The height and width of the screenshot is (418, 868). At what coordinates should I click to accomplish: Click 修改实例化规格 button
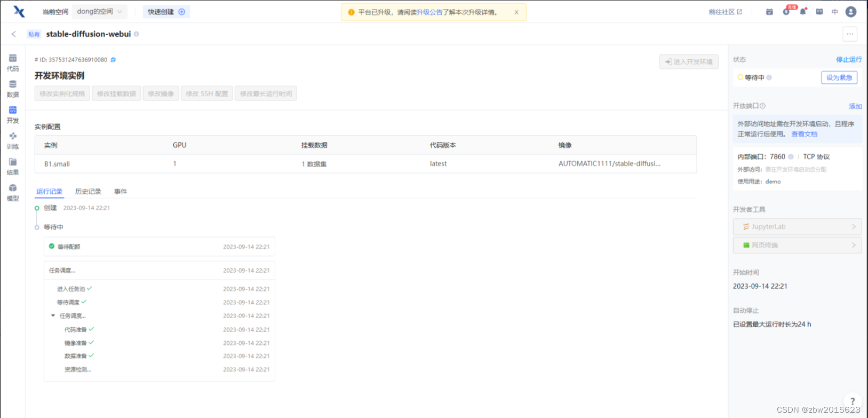[x=62, y=93]
